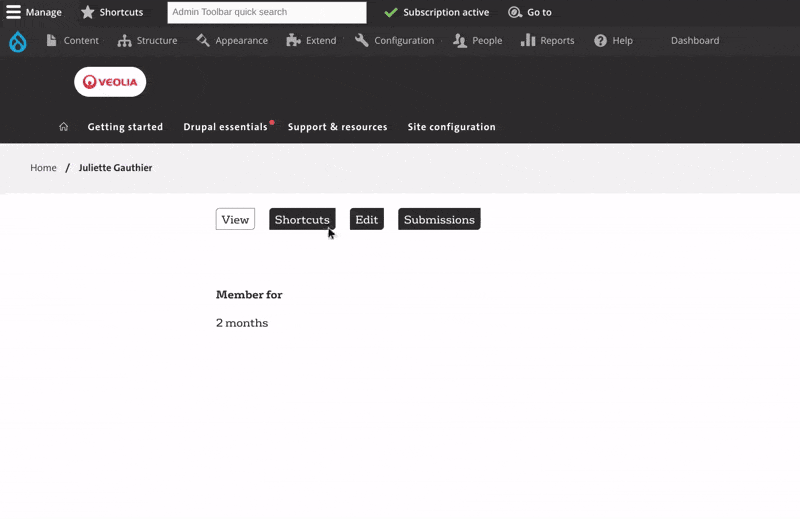Click the Extend puzzle piece icon

click(x=293, y=41)
